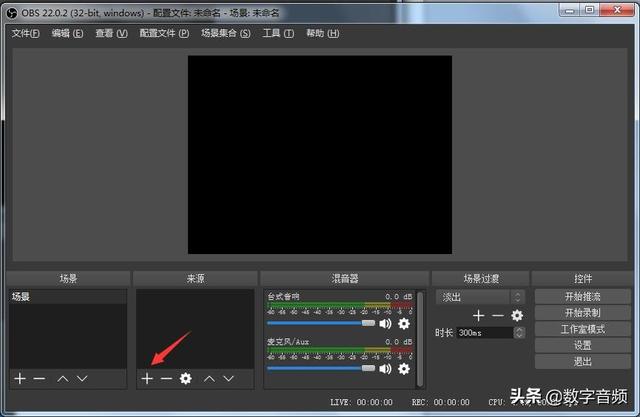
Task: Click the 开始录制 button
Action: (x=582, y=313)
